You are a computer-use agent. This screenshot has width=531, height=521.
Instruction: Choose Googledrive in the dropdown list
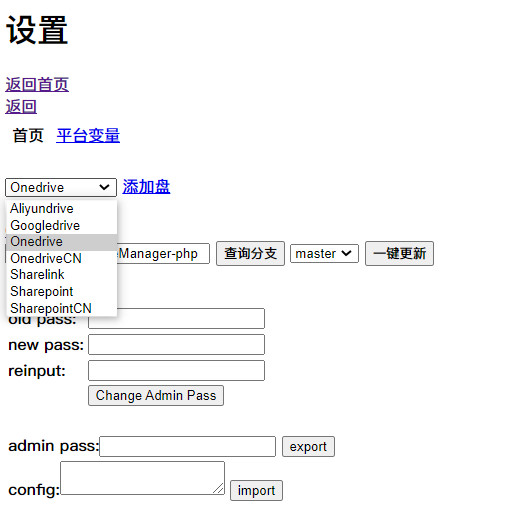(x=62, y=225)
